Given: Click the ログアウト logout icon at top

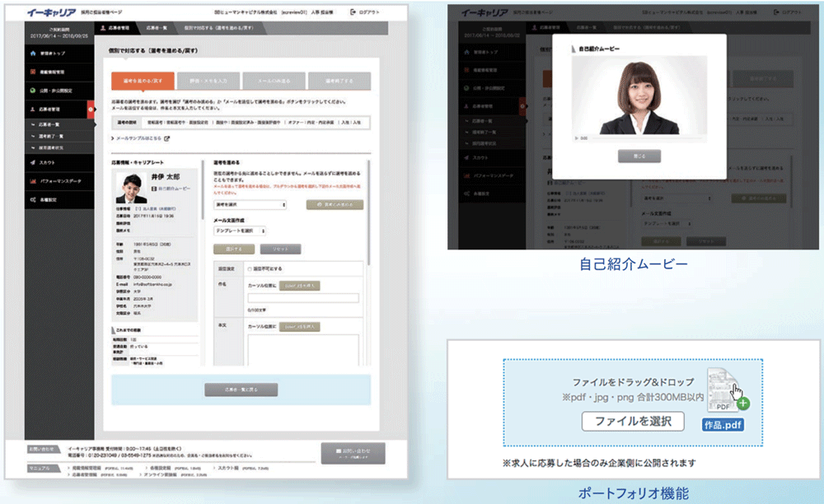Looking at the screenshot, I should pos(353,12).
